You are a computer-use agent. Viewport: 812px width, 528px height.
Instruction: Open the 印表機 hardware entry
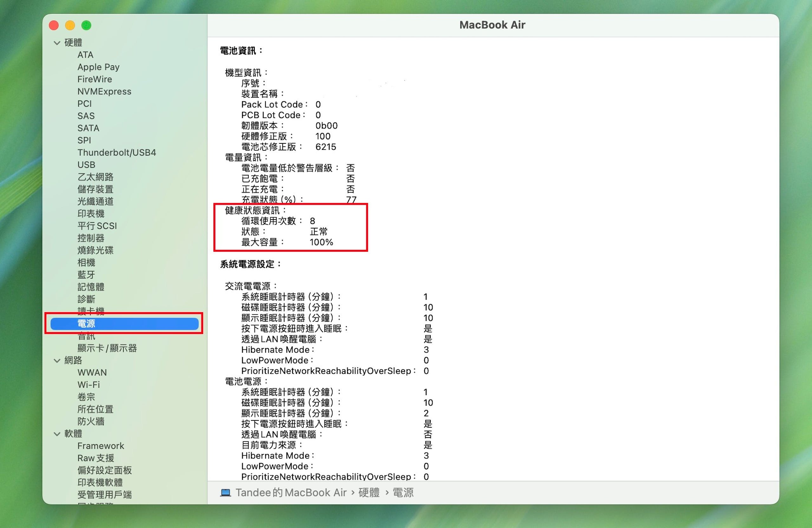[x=91, y=214]
